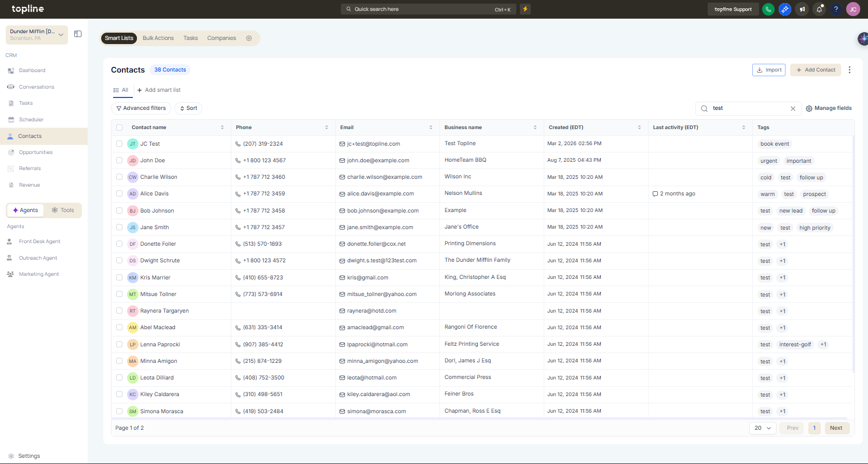Click the lightning bolt quick actions icon
Image resolution: width=868 pixels, height=464 pixels.
[x=525, y=9]
